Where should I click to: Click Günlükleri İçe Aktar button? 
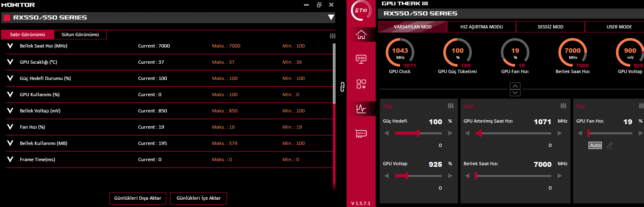point(199,198)
